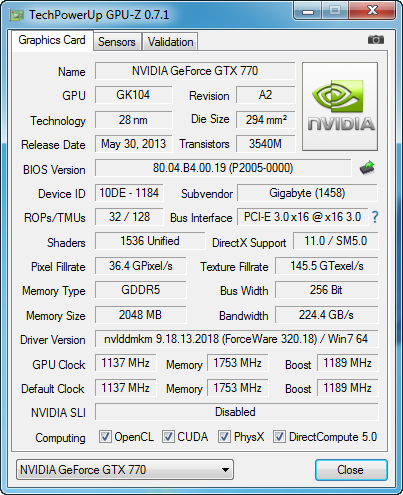Click the GPU field showing GK104
Image resolution: width=403 pixels, height=495 pixels.
tap(133, 95)
